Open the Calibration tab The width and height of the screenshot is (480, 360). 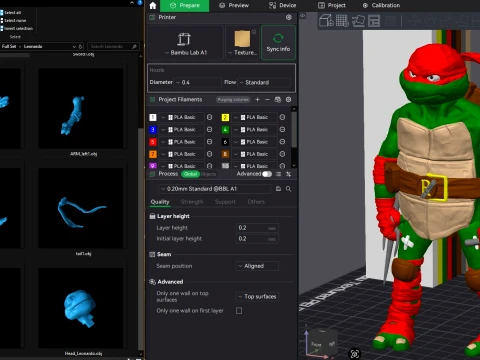(x=381, y=5)
